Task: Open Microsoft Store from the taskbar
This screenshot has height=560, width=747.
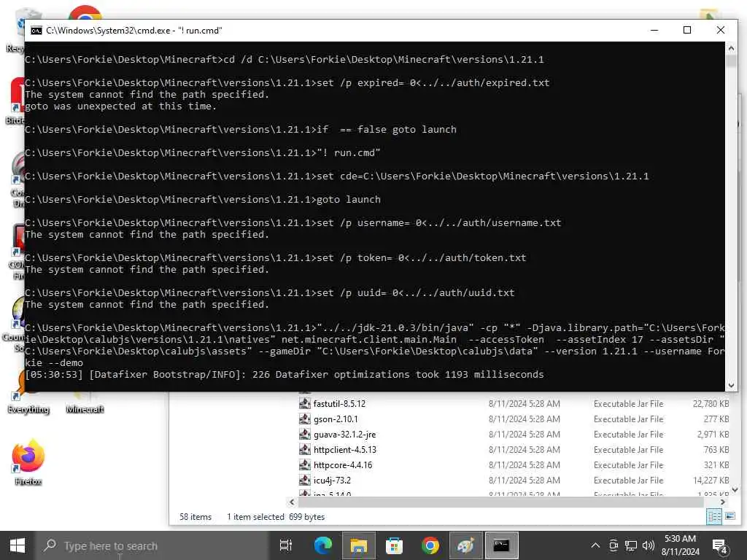Action: pos(394,545)
